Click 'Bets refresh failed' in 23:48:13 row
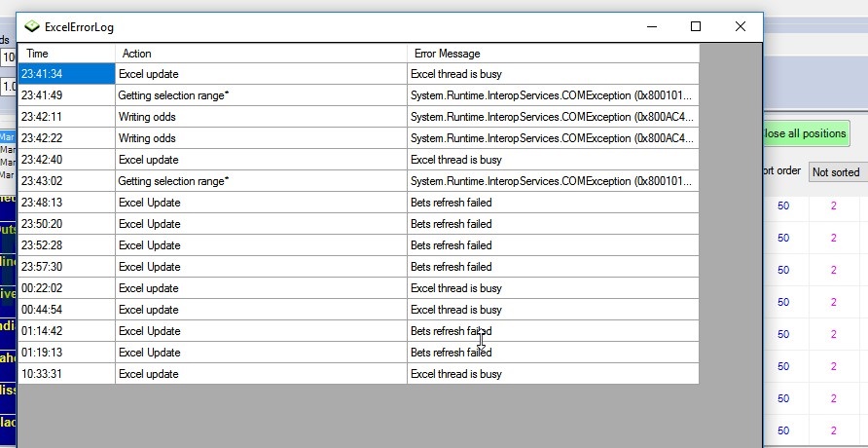868x448 pixels. click(x=452, y=203)
